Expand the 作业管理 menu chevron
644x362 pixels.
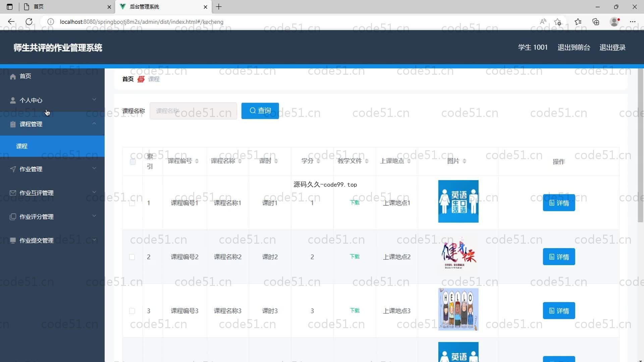[x=94, y=168]
